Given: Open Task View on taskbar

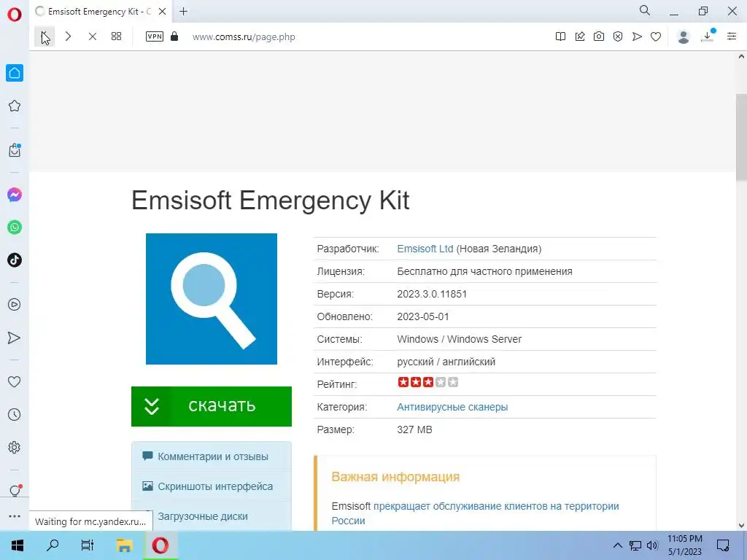Looking at the screenshot, I should click(88, 545).
